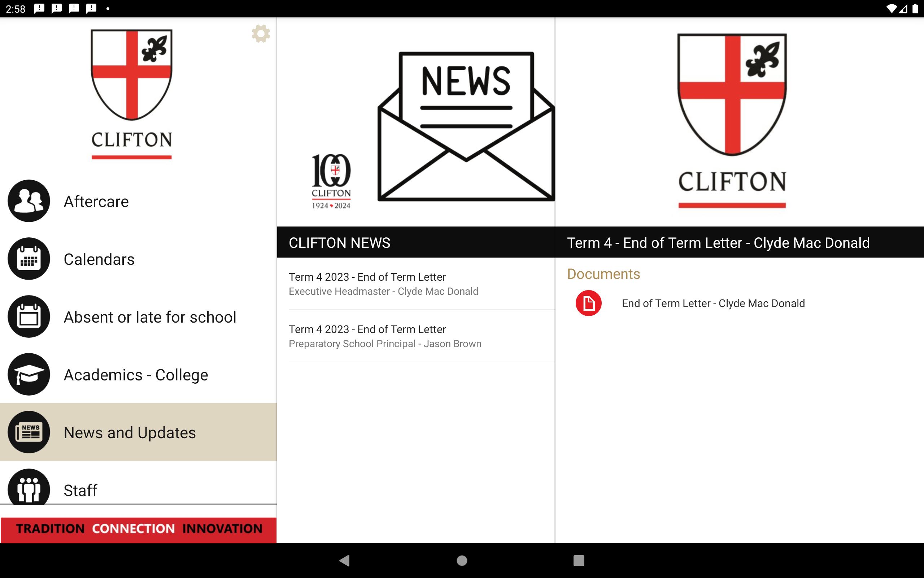Open letter by Executive Headmaster Clyde Mac Donald
924x578 pixels.
[x=422, y=284]
